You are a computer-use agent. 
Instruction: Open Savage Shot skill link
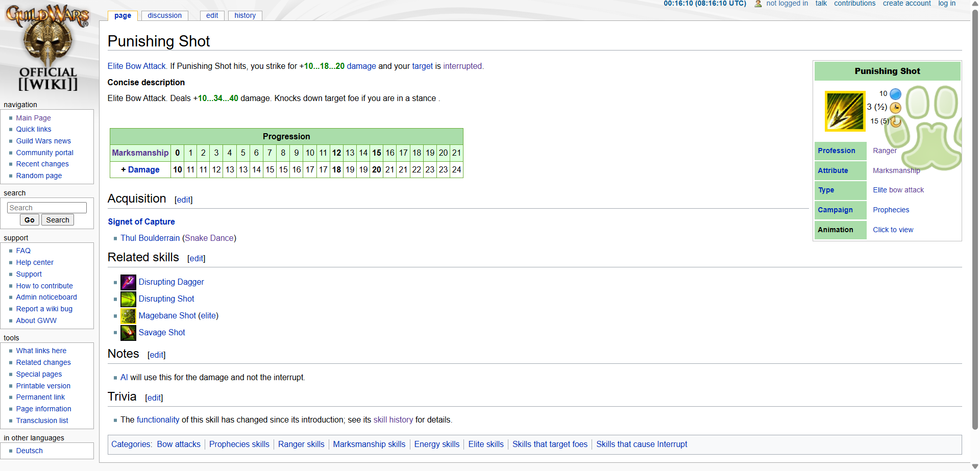click(162, 332)
